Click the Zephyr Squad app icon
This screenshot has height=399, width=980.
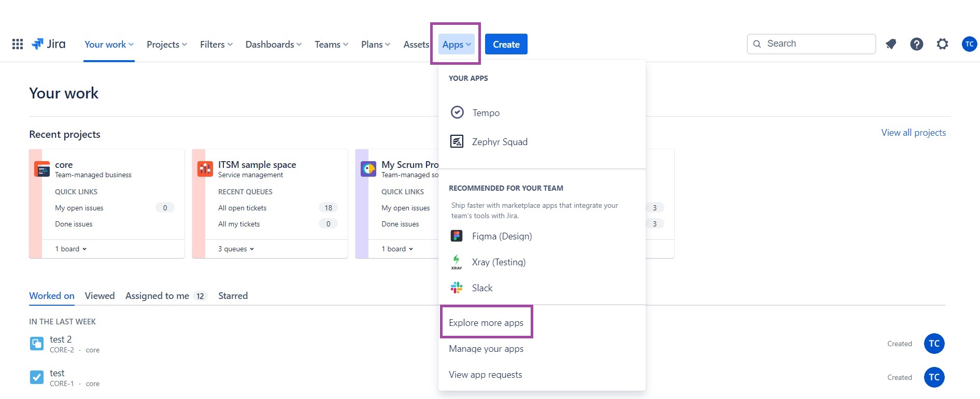457,141
